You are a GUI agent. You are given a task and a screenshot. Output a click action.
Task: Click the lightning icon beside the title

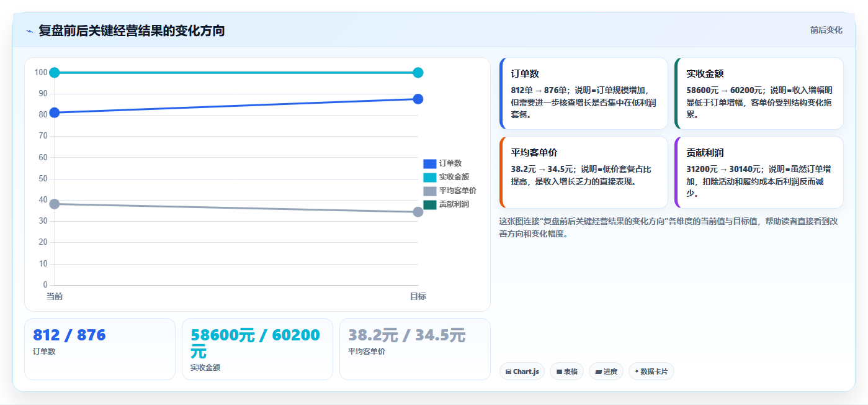tap(30, 31)
